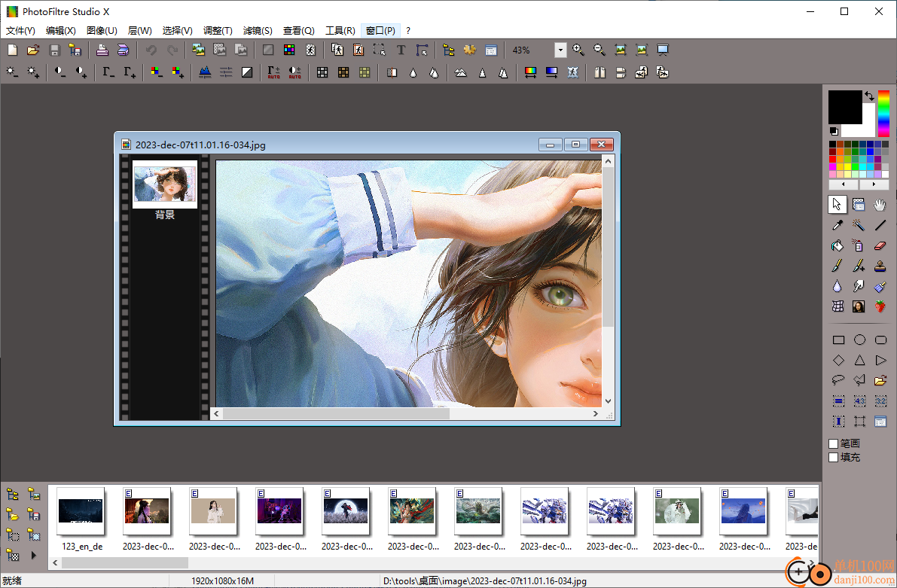This screenshot has width=897, height=588.
Task: Select the 123_en_de thumbnail in explorer
Action: (81, 510)
